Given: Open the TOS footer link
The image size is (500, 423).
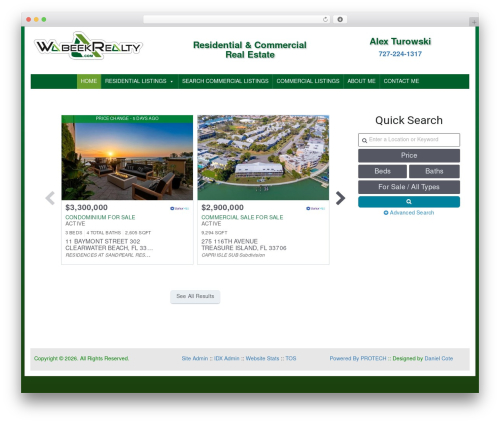Looking at the screenshot, I should 291,359.
